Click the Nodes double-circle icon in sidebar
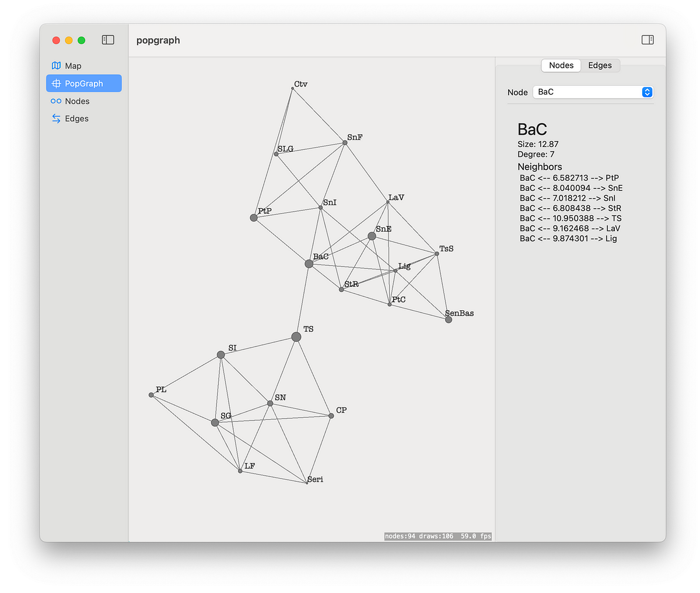Image resolution: width=700 pixels, height=593 pixels. (57, 101)
